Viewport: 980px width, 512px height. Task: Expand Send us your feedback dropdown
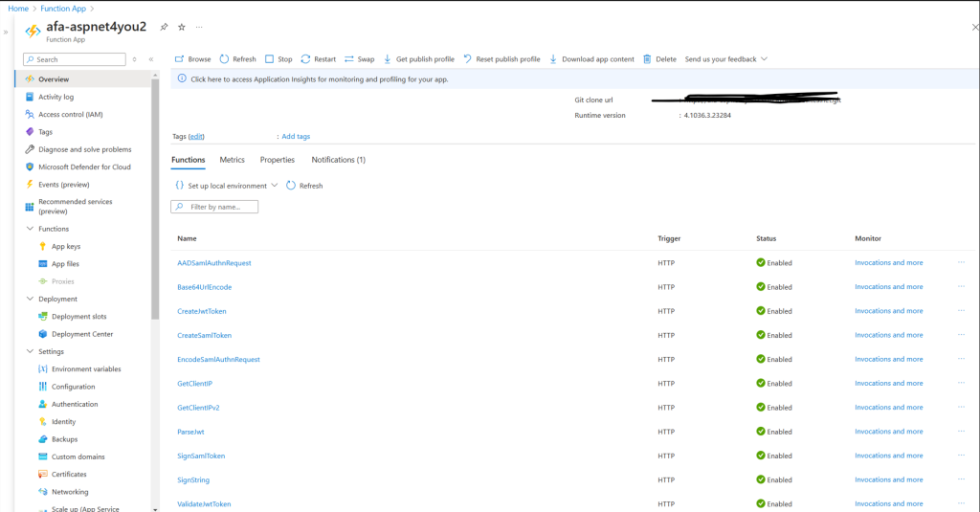tap(725, 58)
